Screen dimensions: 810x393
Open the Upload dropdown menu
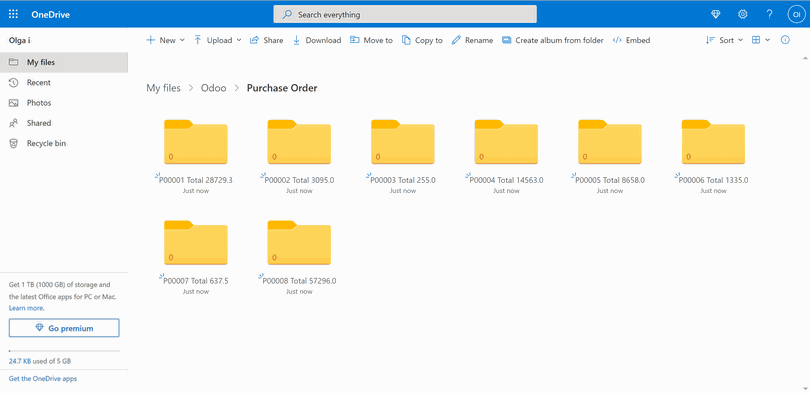217,40
